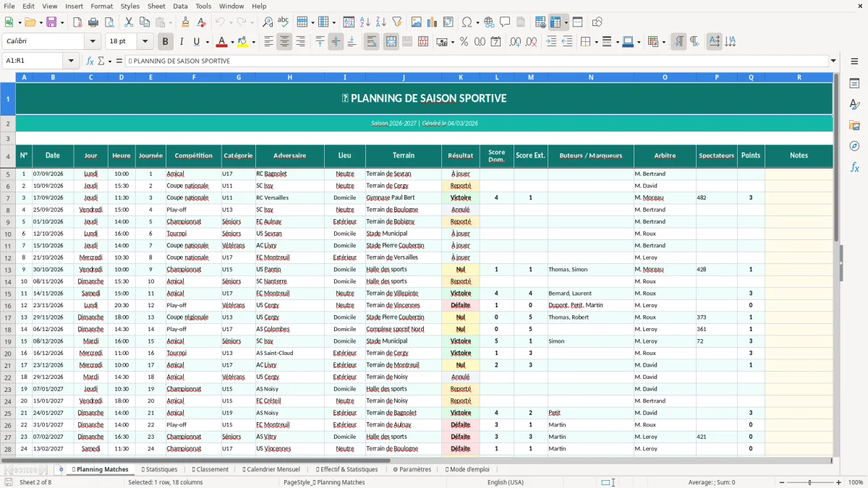Select column header J
The image size is (868, 488).
[x=404, y=77]
